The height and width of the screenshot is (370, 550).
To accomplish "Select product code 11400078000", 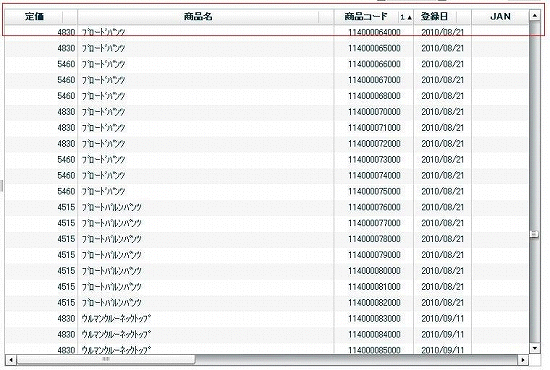I will [374, 239].
